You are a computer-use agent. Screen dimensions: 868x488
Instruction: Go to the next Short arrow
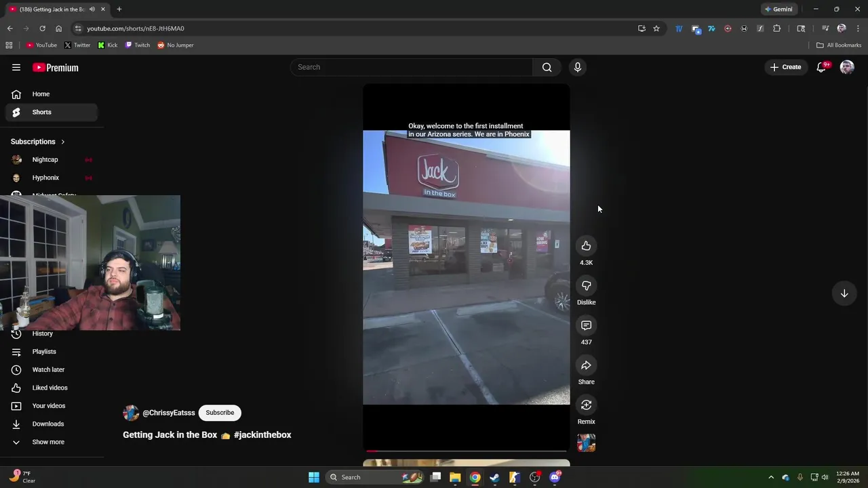pos(844,293)
